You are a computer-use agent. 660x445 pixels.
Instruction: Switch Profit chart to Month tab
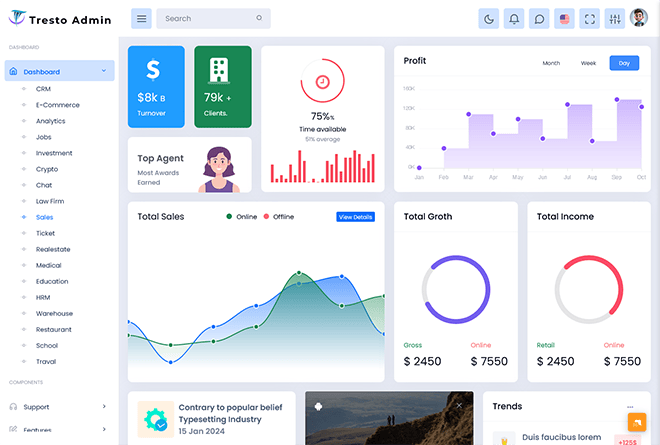click(551, 63)
